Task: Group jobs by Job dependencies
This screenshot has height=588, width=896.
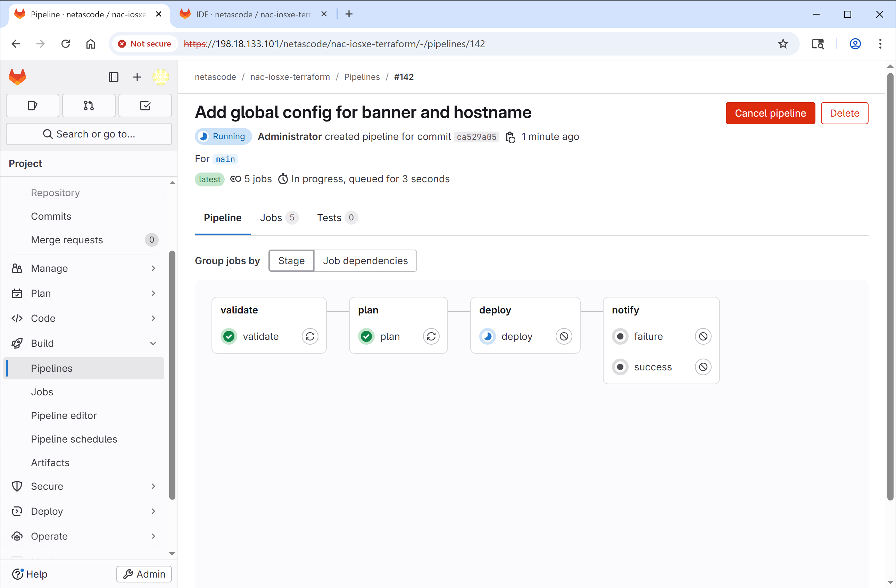Action: click(365, 261)
